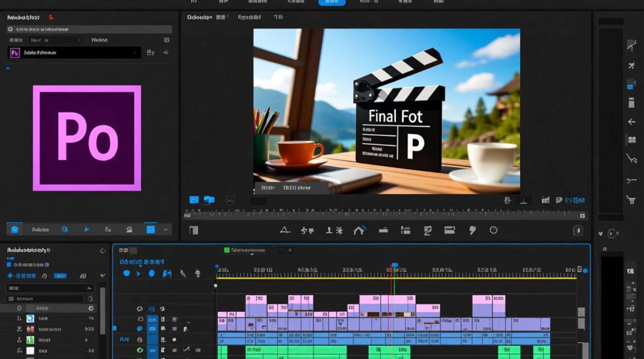Click the cart-shaped icon in right toolbar
644x359 pixels.
(x=632, y=199)
